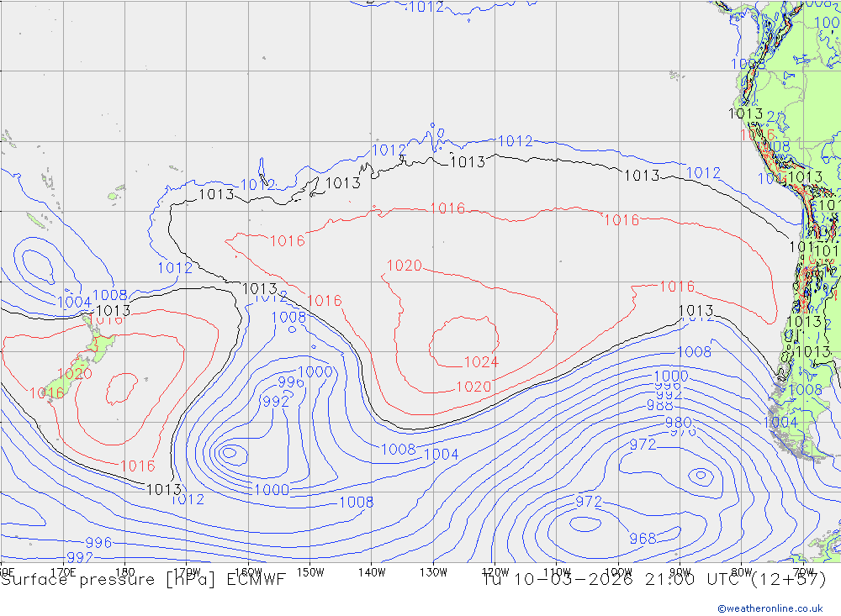Click the 100W longitude label
This screenshot has height=616, width=841.
click(618, 572)
